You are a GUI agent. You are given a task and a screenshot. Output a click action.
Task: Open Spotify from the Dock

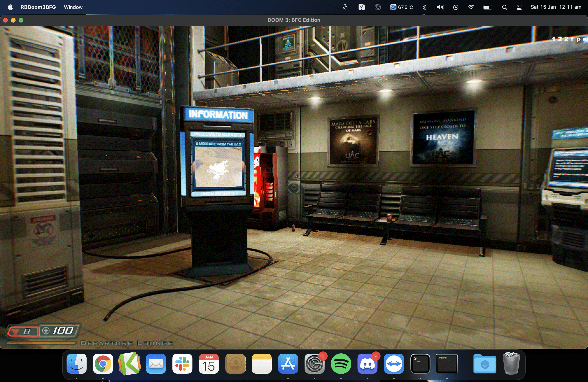coord(341,364)
